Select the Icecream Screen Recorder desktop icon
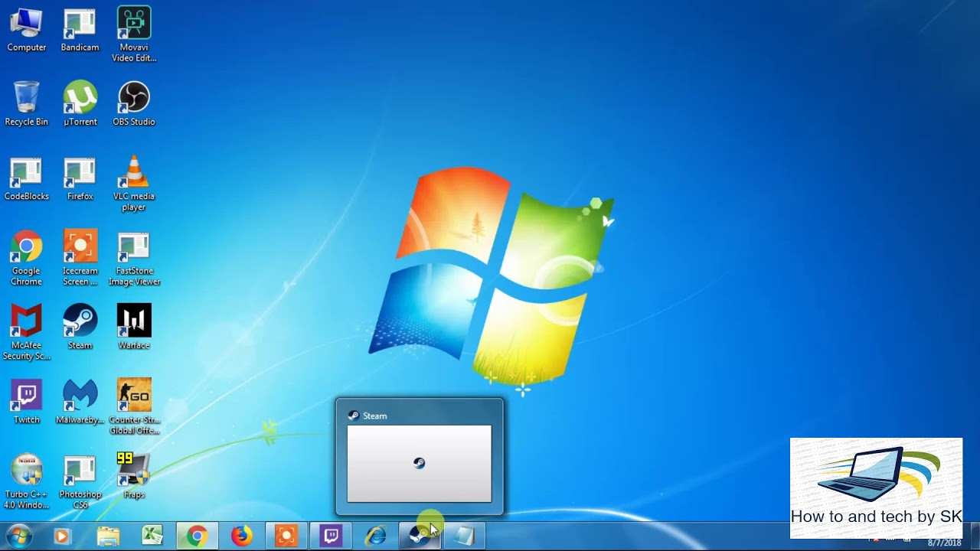Viewport: 980px width, 551px height. pyautogui.click(x=80, y=259)
